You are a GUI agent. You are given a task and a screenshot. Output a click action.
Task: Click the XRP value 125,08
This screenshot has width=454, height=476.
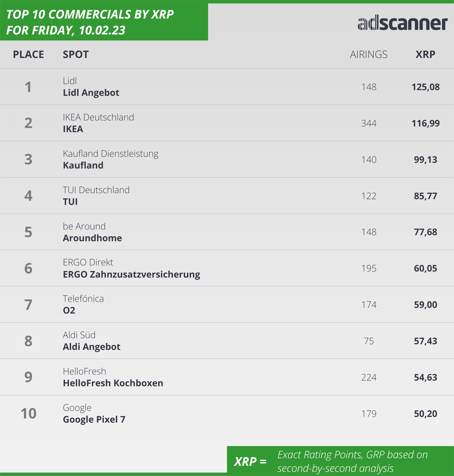[x=426, y=87]
